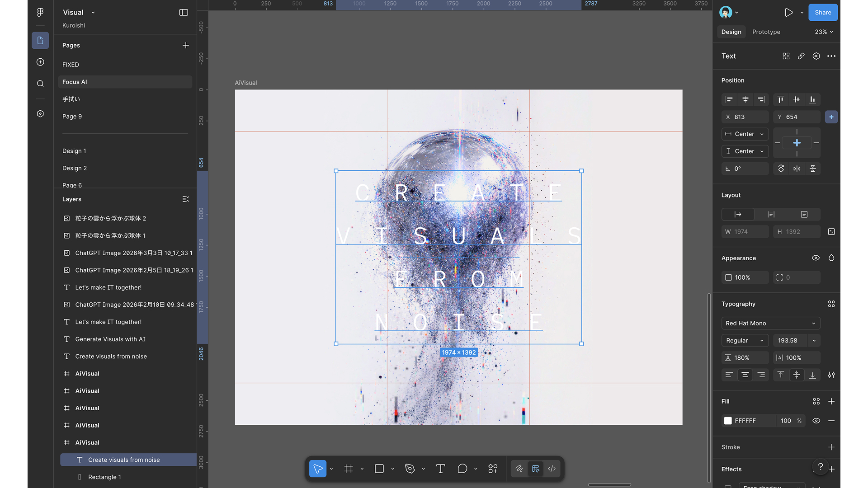868x488 pixels.
Task: Open the search icon in left sidebar
Action: [x=40, y=83]
